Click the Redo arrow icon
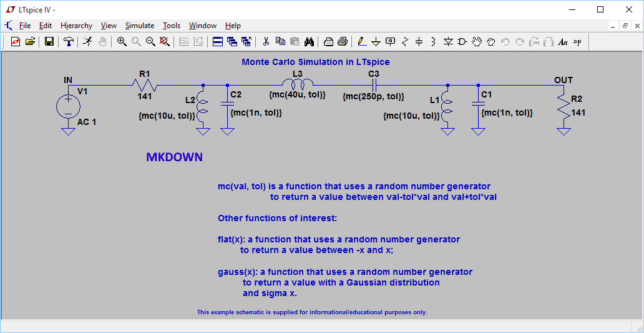Viewport: 644px width, 333px height. pyautogui.click(x=520, y=41)
